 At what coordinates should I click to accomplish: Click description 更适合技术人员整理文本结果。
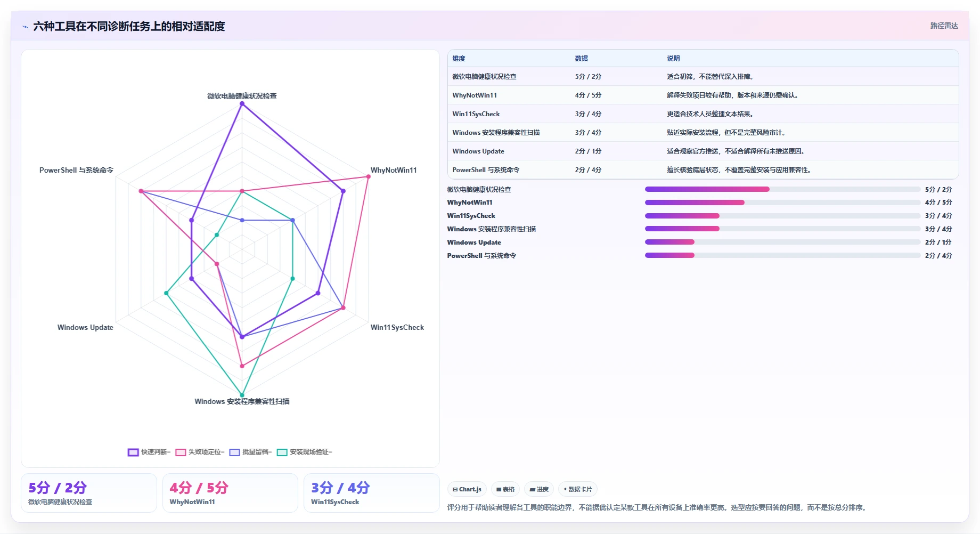[710, 114]
